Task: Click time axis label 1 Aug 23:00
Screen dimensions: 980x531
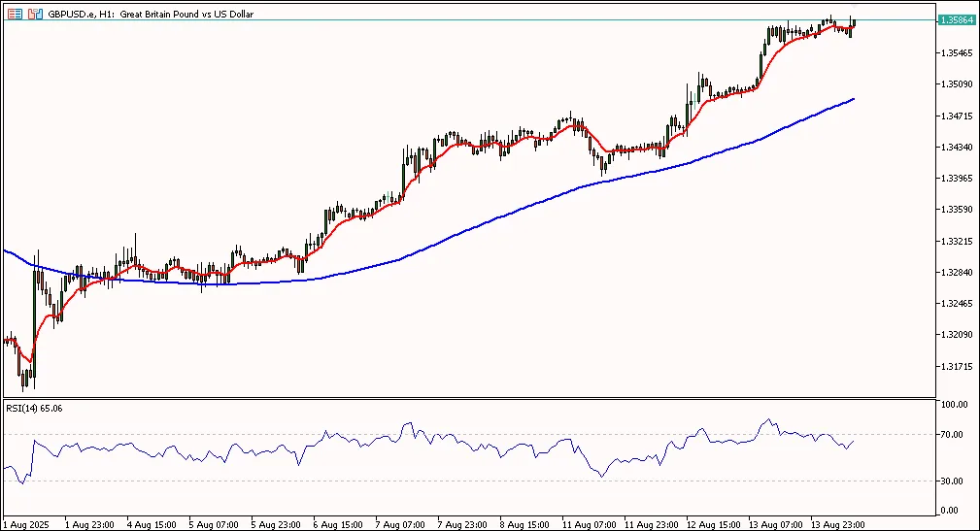Action: pos(89,525)
